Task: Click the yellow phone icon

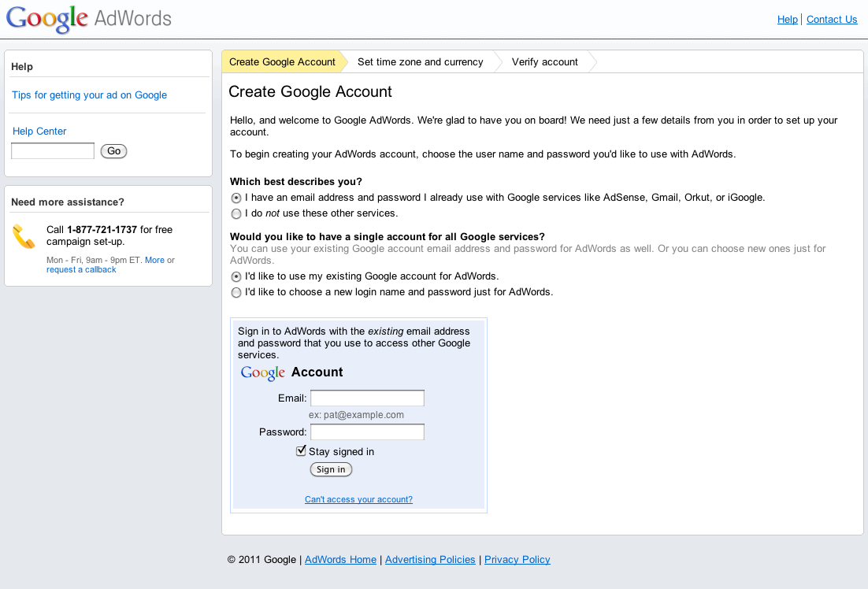Action: click(24, 236)
